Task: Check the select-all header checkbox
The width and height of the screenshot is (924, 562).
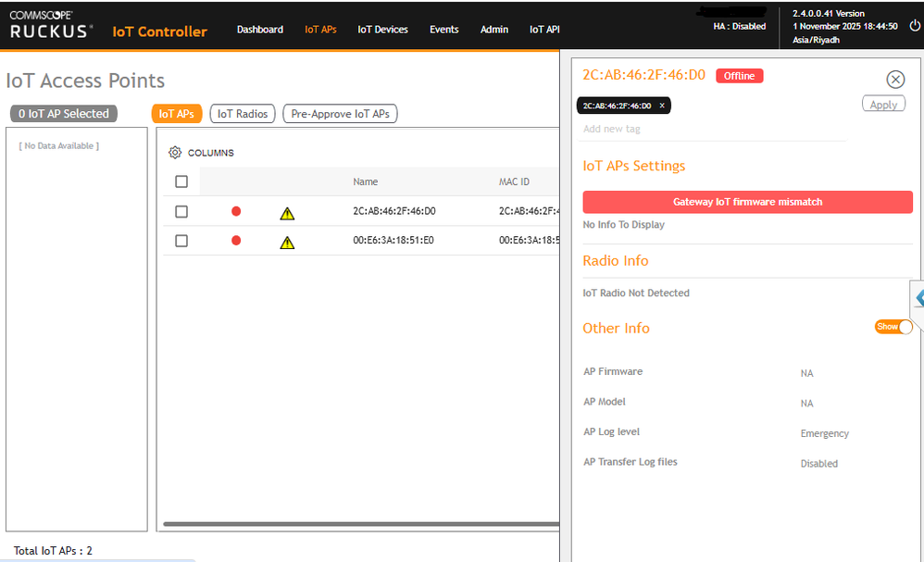Action: (181, 181)
